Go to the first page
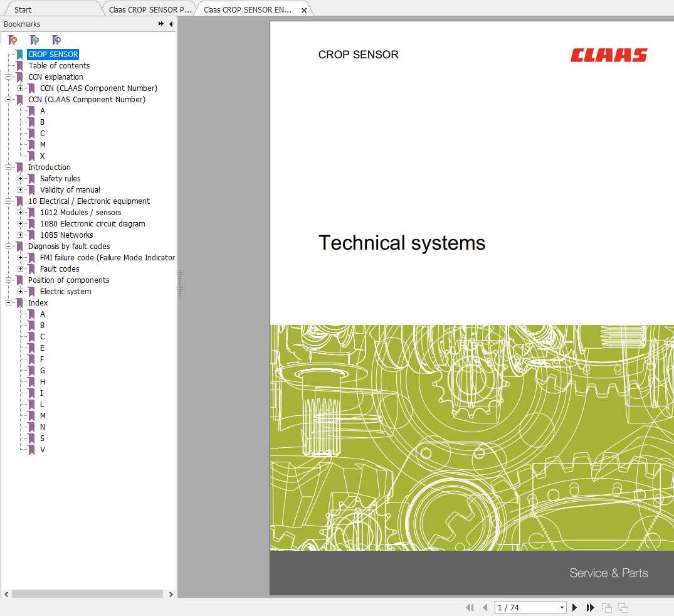Image resolution: width=674 pixels, height=616 pixels. (x=470, y=607)
